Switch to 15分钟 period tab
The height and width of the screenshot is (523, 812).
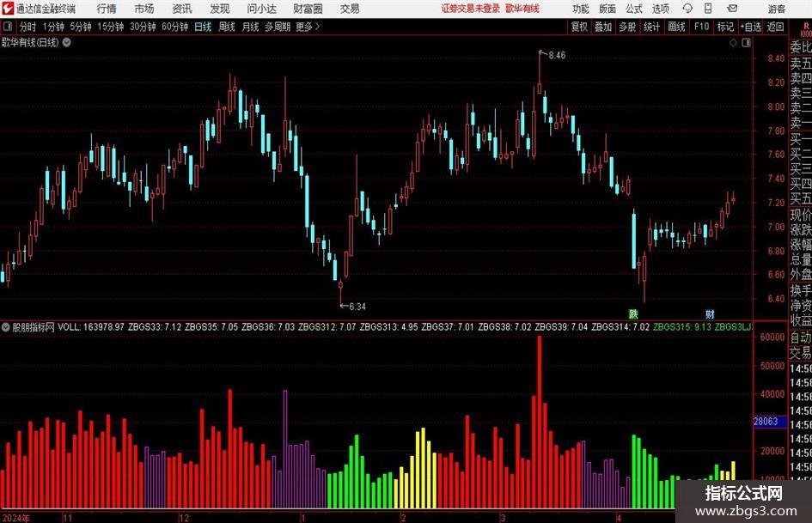click(110, 27)
